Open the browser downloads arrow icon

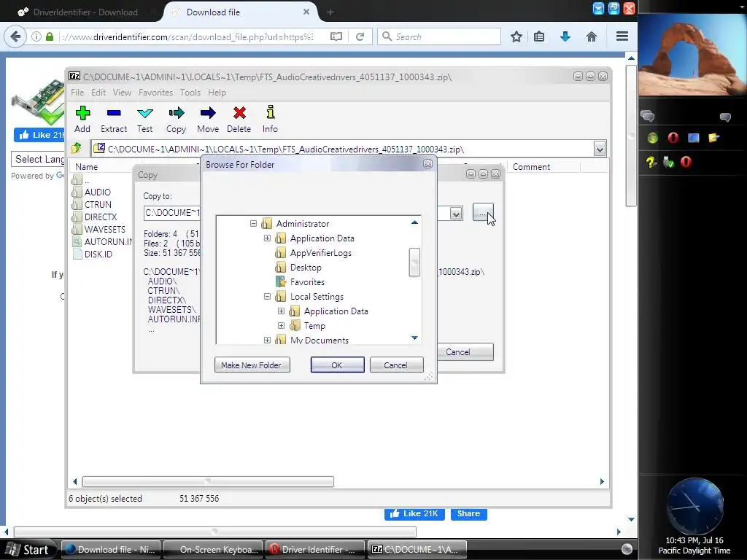(x=565, y=36)
